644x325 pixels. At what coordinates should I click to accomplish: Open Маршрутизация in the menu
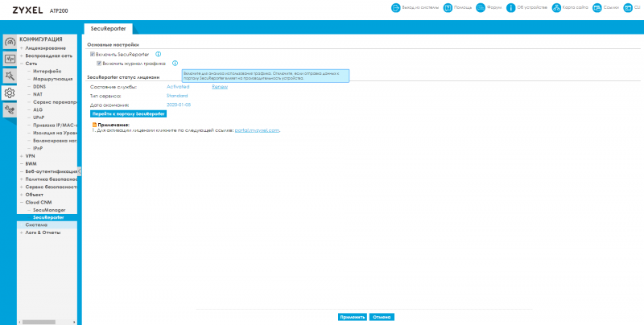click(x=53, y=79)
